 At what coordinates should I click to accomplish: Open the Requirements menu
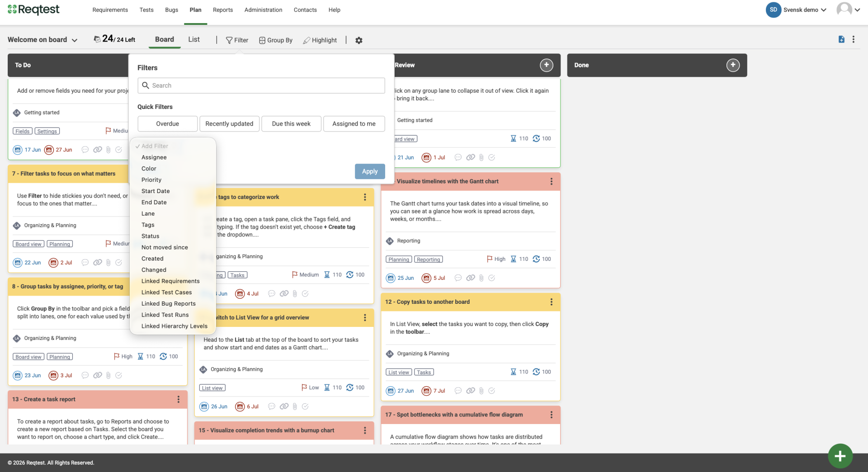point(110,10)
